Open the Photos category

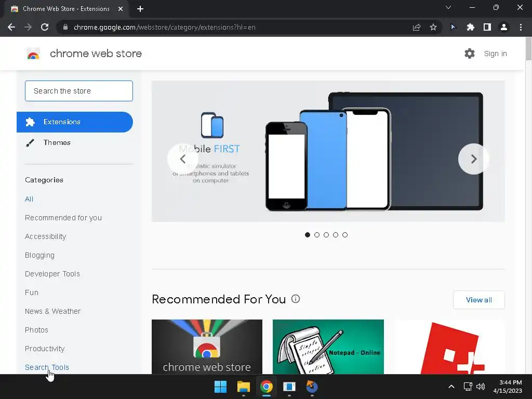tap(37, 330)
